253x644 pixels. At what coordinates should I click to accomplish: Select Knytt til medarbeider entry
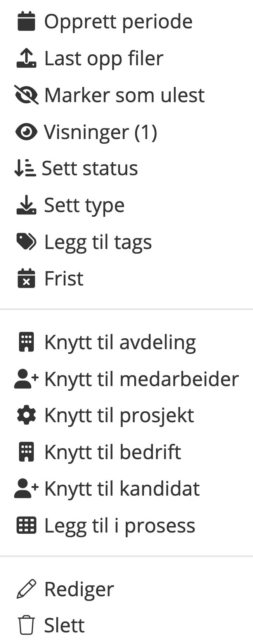tap(141, 379)
